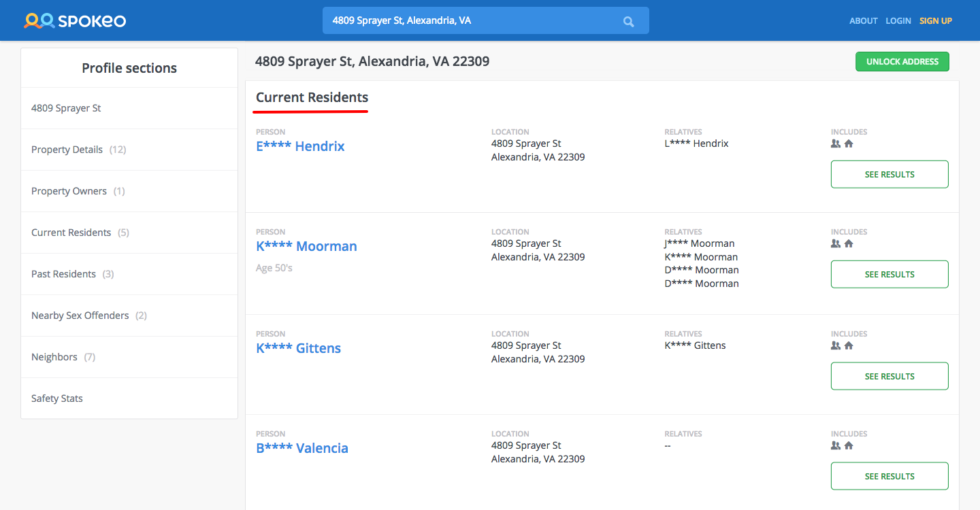Viewport: 980px width, 510px height.
Task: See results for K**** Moorman
Action: (889, 274)
